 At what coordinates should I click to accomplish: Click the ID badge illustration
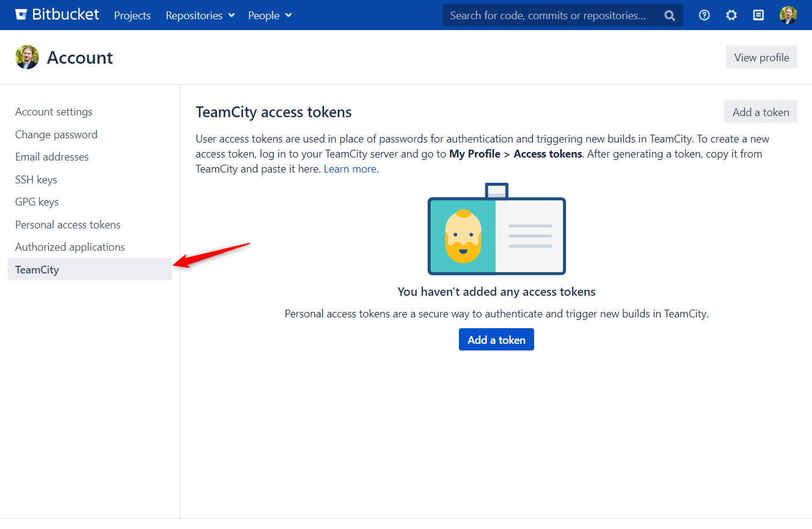click(x=497, y=230)
